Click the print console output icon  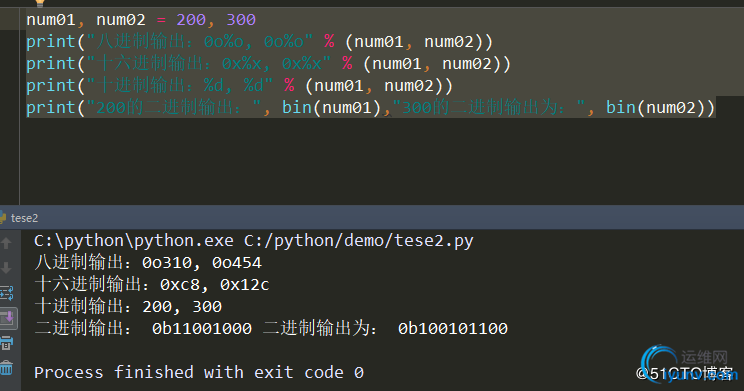tap(7, 343)
